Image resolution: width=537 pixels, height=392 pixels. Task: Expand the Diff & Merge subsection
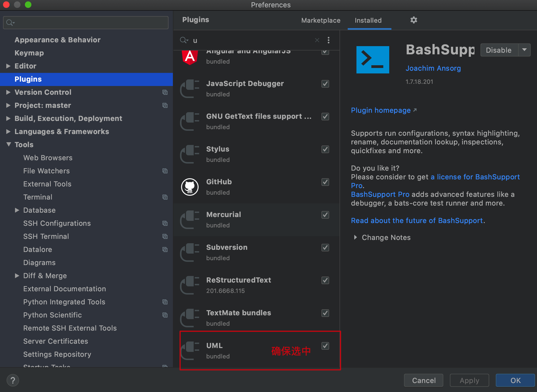(17, 276)
